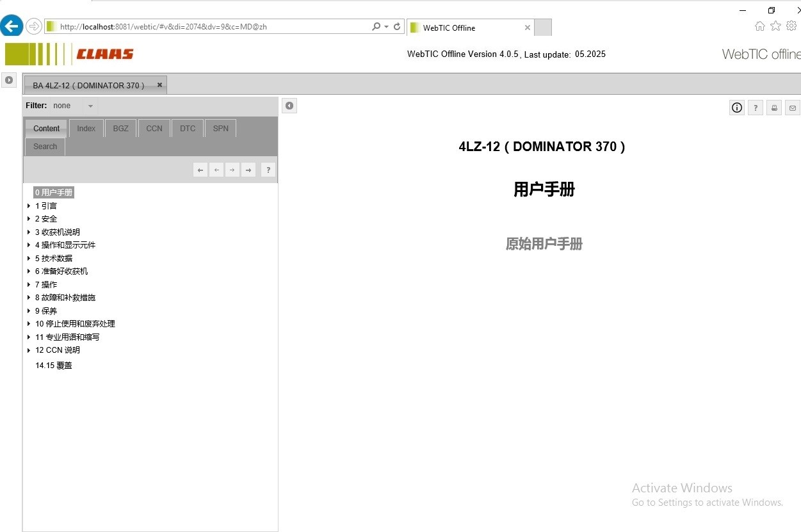Expand the left sidebar arrow button
The height and width of the screenshot is (532, 801).
9,80
